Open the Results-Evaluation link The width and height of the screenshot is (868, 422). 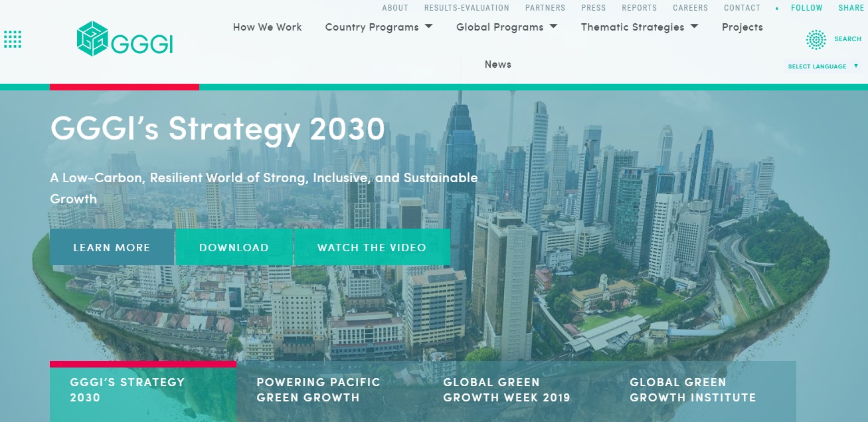pos(467,8)
